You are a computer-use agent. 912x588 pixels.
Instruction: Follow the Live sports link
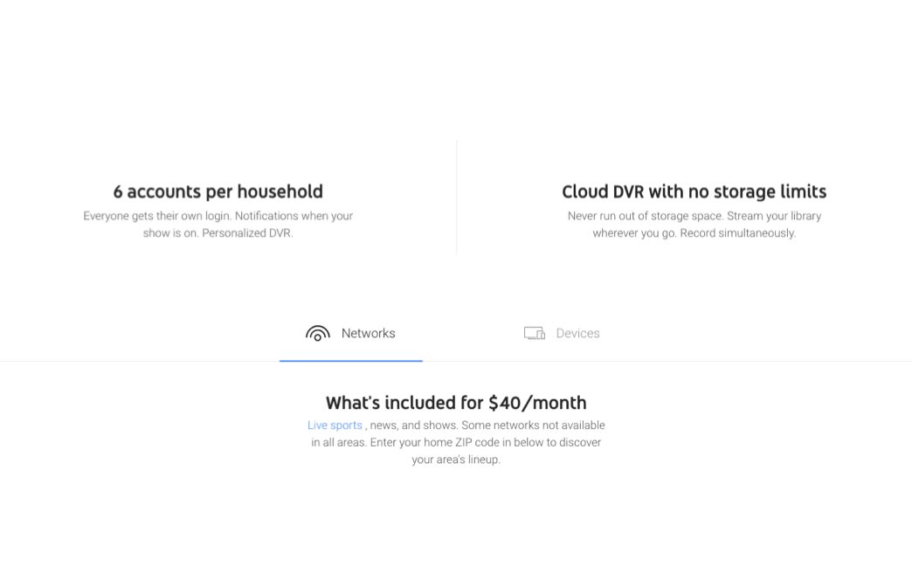335,425
